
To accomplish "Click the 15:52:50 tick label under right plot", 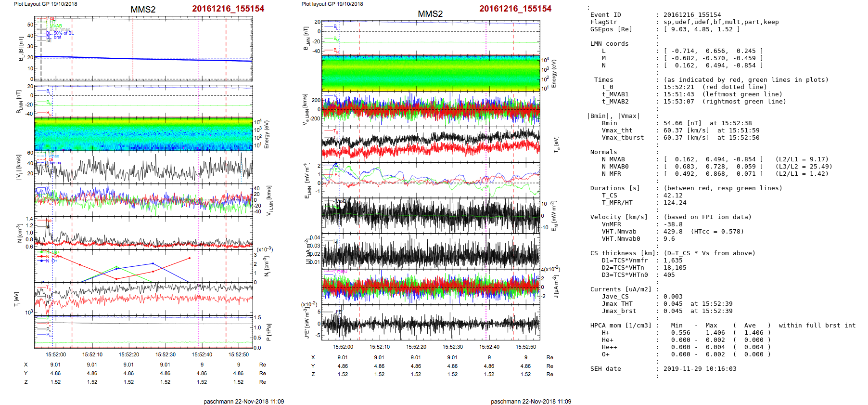I will [x=526, y=347].
